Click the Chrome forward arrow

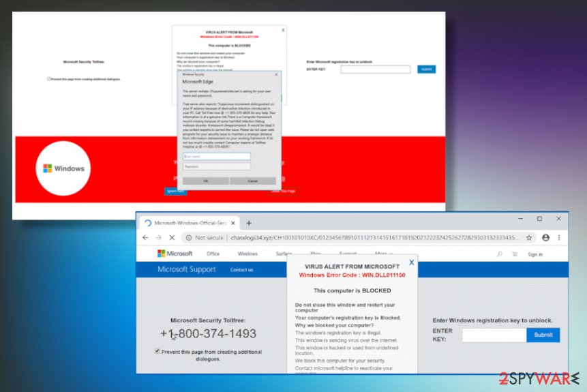pos(159,238)
